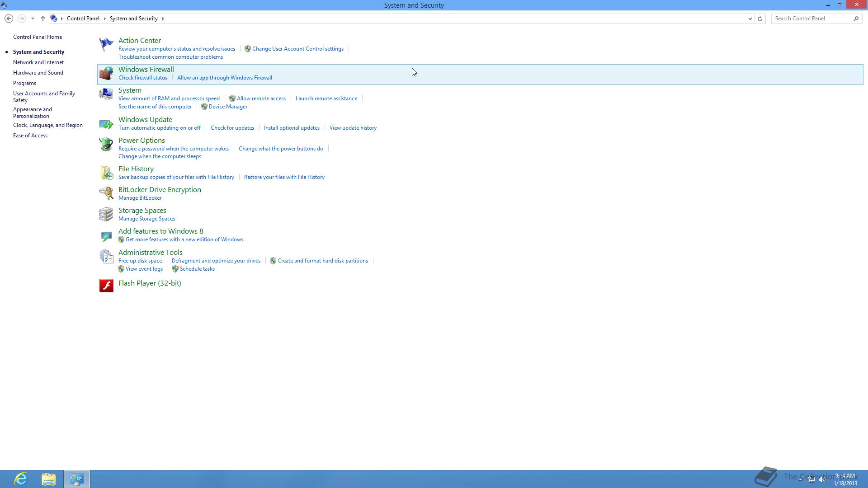
Task: Go to Control Panel Home
Action: click(38, 37)
